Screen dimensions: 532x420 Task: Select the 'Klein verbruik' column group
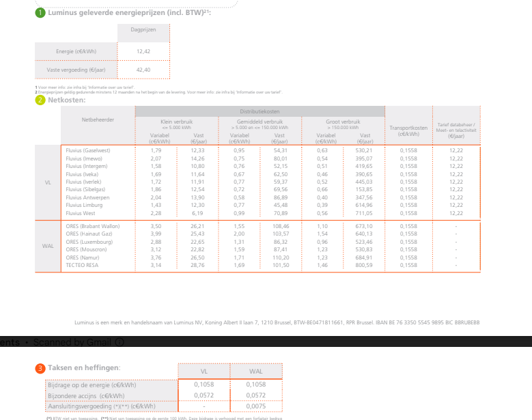pyautogui.click(x=176, y=124)
